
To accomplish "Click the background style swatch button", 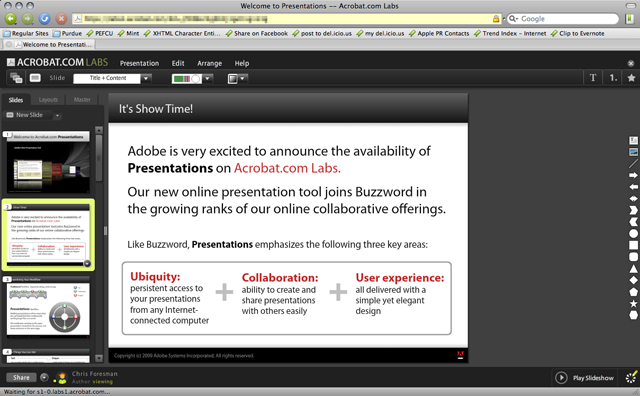I will (233, 78).
